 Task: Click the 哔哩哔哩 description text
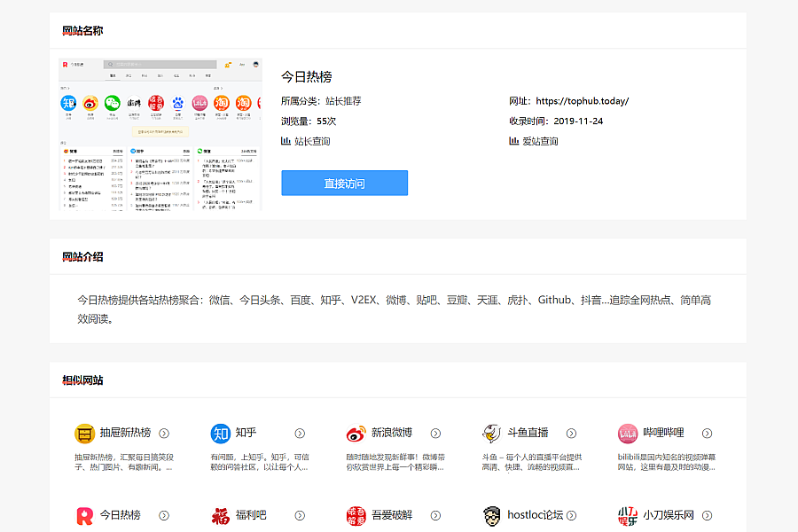point(667,462)
